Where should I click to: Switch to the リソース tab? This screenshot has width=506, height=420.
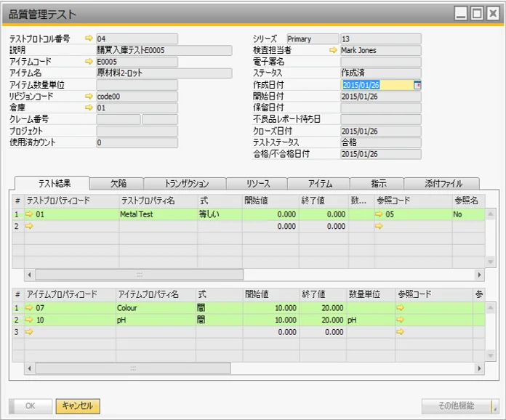[257, 184]
